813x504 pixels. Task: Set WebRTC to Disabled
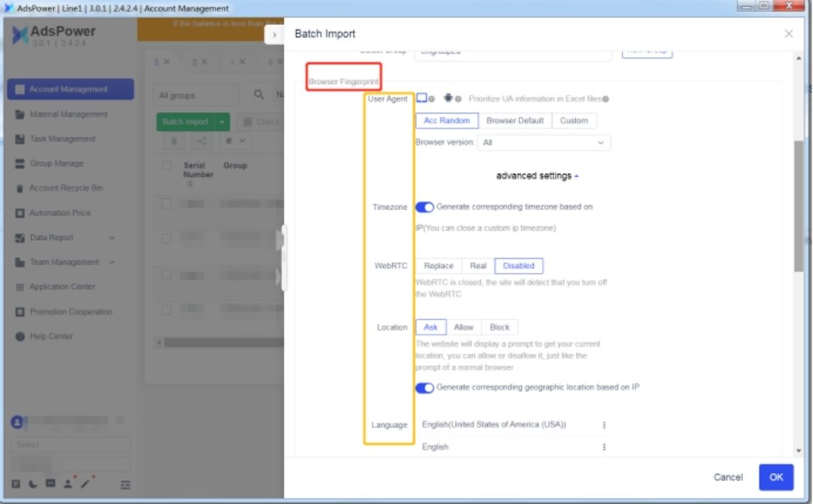(x=519, y=266)
